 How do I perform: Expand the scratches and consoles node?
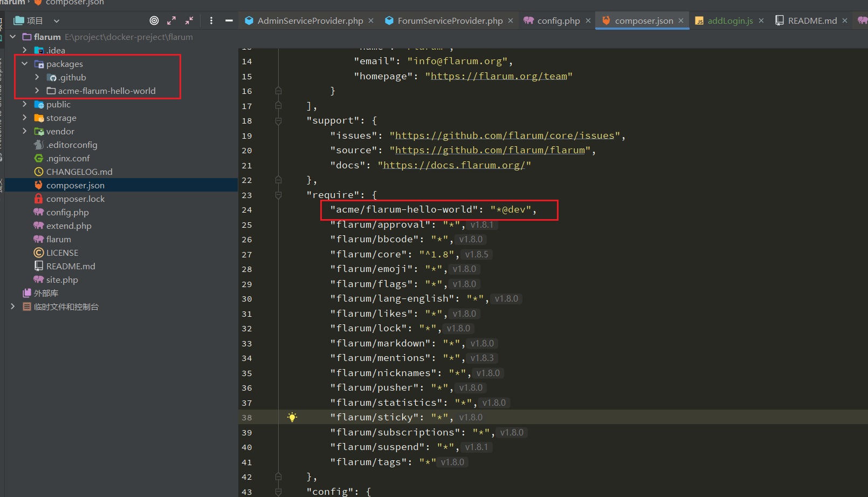click(12, 307)
